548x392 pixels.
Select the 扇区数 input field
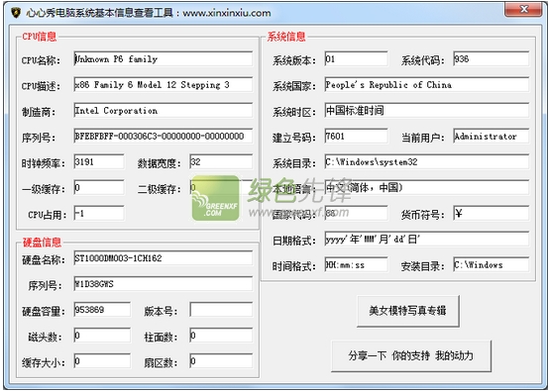pos(221,361)
